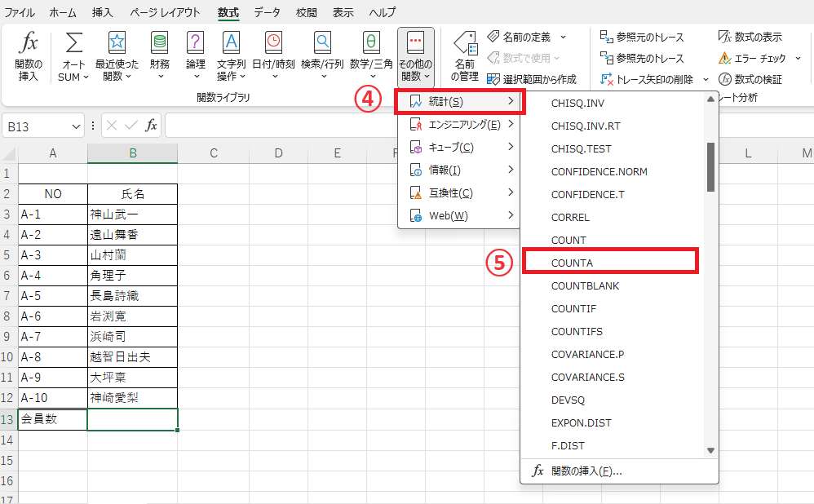Switch to the 挿入 tab
Image resolution: width=814 pixels, height=504 pixels.
[102, 12]
